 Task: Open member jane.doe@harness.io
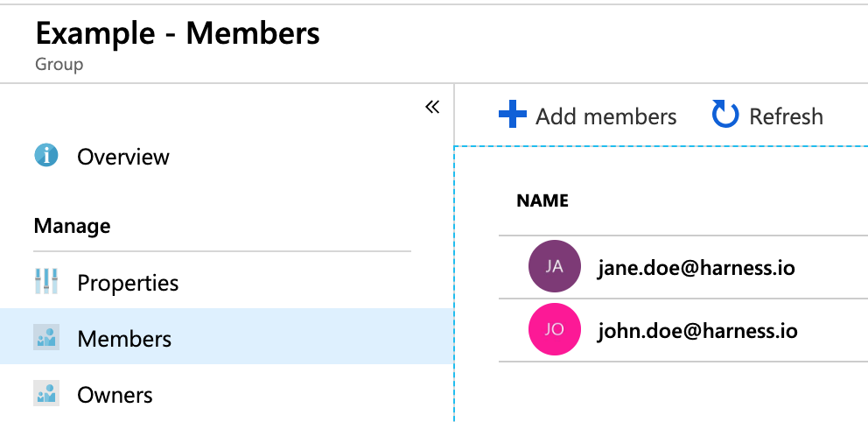(696, 268)
